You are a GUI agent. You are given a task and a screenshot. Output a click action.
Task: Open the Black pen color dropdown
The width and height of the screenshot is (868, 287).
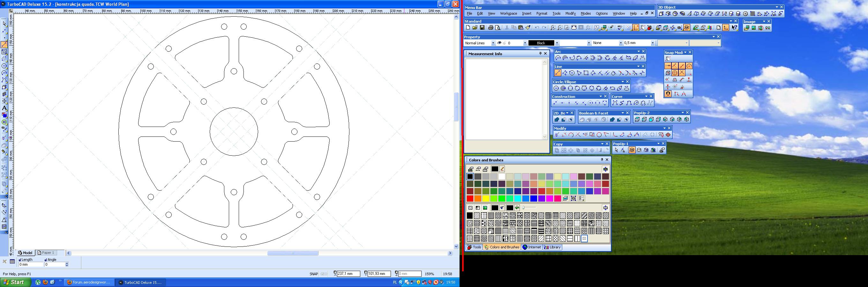pos(557,43)
